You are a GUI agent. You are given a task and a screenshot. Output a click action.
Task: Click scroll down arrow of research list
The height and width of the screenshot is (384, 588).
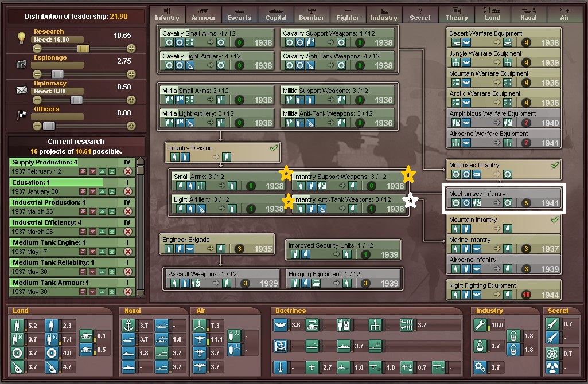tap(141, 293)
